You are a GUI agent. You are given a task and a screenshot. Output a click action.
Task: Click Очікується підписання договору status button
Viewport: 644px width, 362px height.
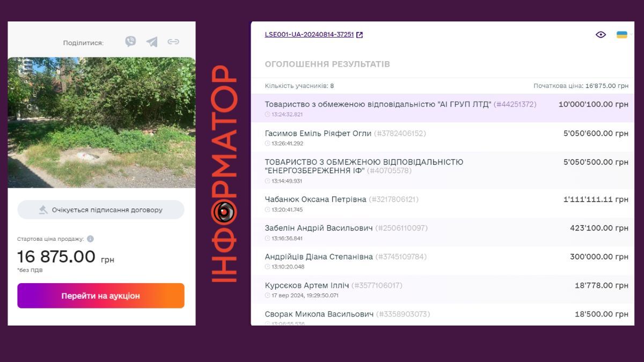tap(101, 210)
